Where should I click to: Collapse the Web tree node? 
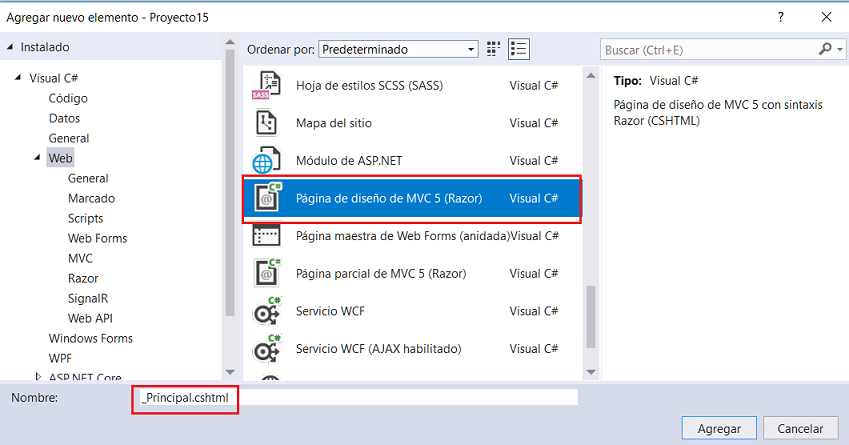pyautogui.click(x=37, y=158)
